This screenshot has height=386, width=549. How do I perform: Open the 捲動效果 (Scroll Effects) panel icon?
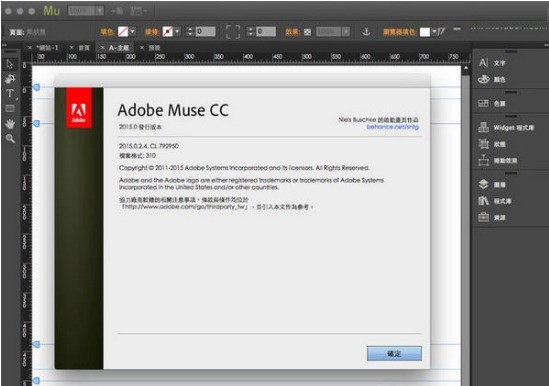point(484,160)
